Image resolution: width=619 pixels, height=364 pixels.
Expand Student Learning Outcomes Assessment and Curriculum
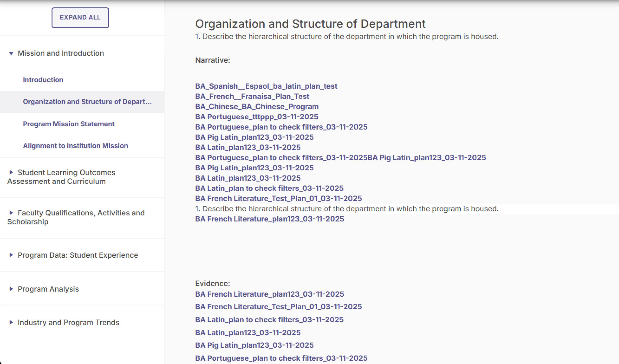[11, 172]
